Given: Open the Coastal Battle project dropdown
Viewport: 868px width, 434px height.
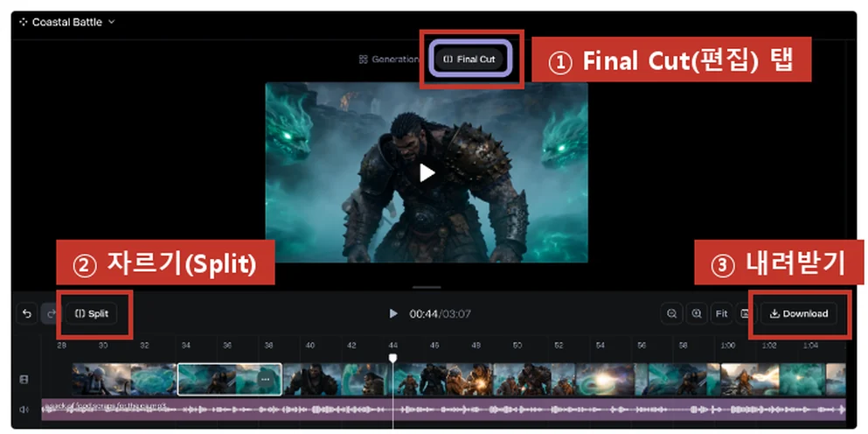Looking at the screenshot, I should click(67, 22).
